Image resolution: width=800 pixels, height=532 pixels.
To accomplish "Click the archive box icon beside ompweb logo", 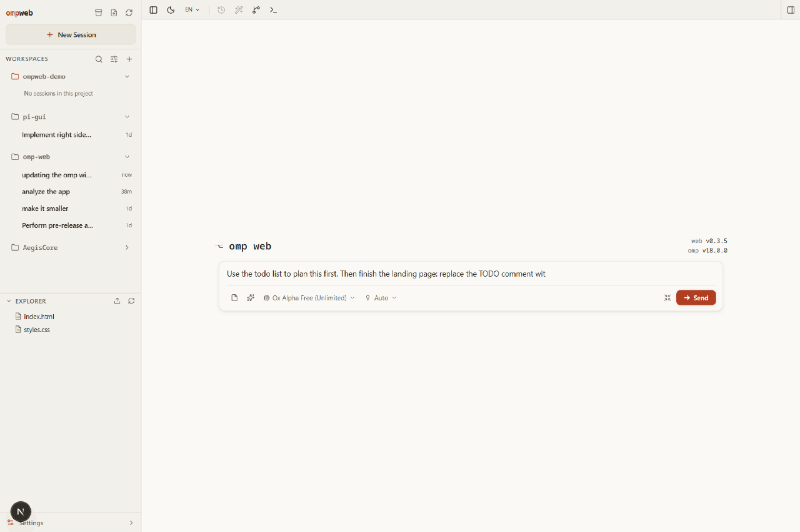I will point(98,12).
